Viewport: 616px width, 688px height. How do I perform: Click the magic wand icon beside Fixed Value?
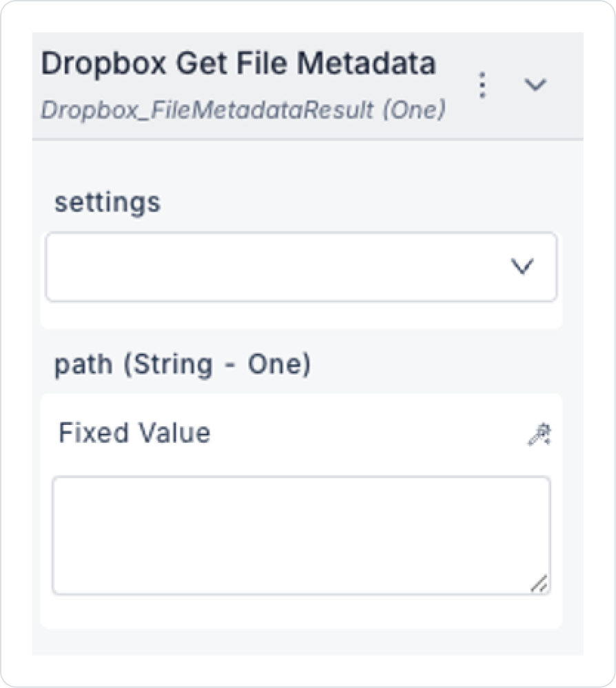point(539,435)
